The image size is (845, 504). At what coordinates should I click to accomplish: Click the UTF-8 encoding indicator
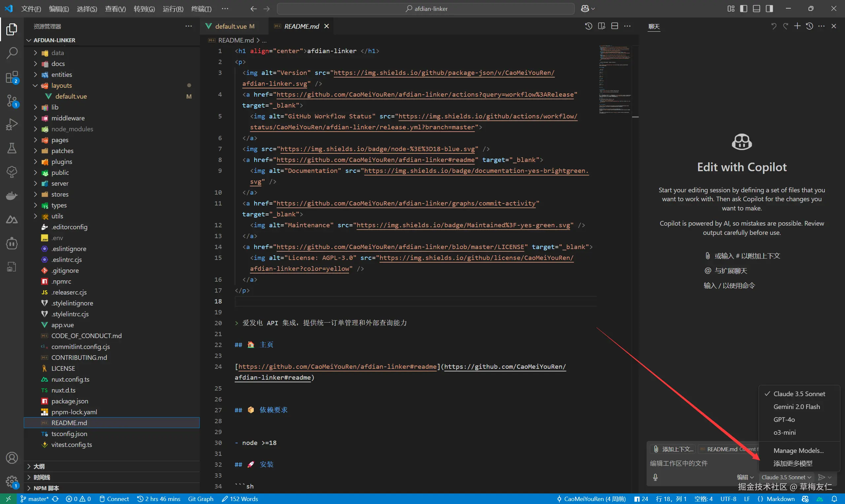tap(728, 499)
